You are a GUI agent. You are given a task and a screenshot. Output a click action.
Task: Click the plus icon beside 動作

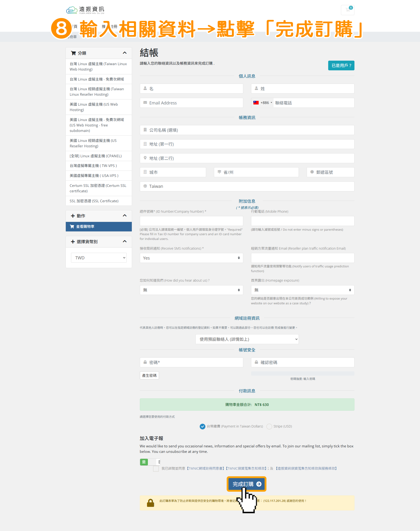[x=73, y=216]
